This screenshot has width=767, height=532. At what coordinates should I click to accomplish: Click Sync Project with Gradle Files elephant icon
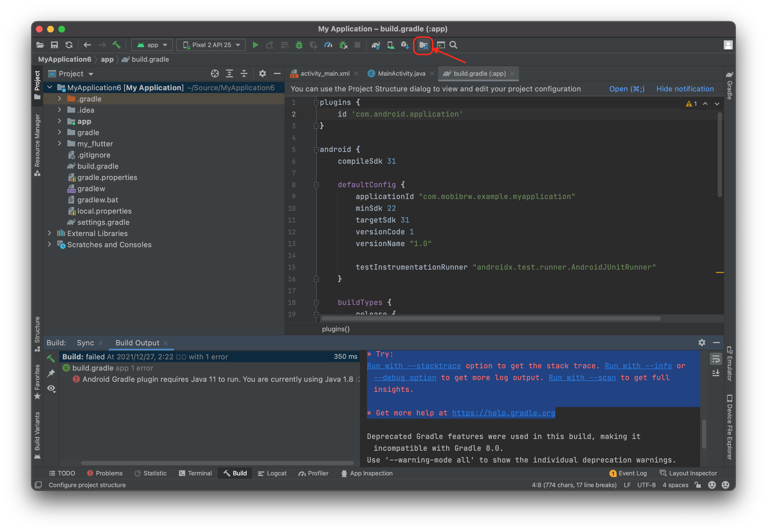coord(376,45)
